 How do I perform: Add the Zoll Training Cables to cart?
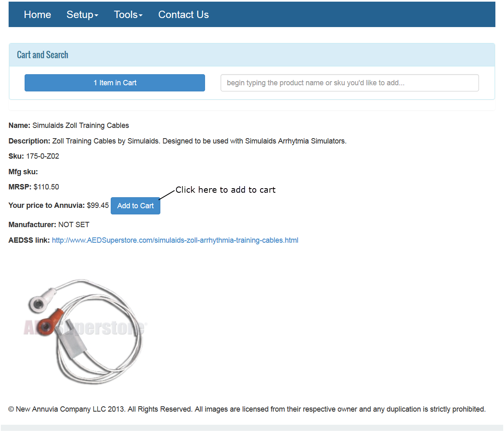click(135, 206)
